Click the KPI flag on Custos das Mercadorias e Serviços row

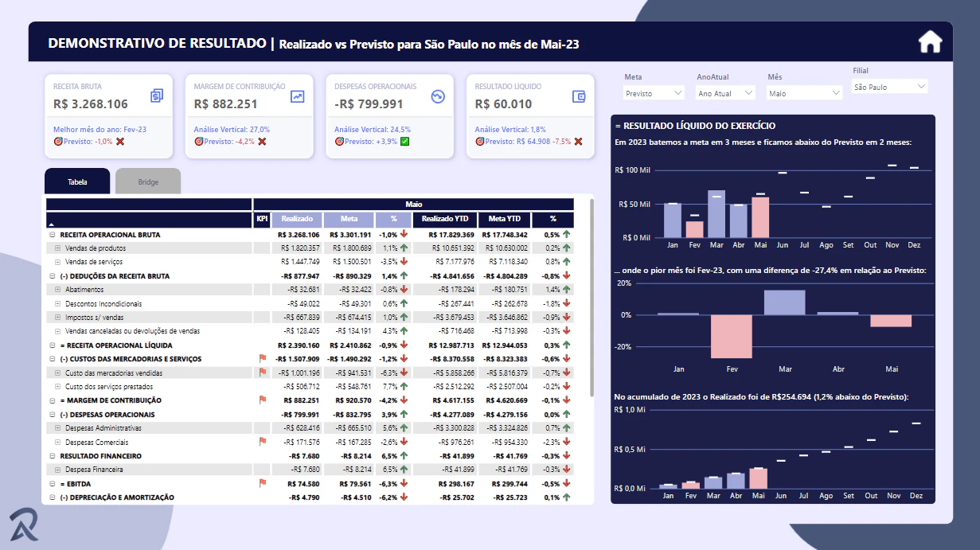pyautogui.click(x=262, y=358)
